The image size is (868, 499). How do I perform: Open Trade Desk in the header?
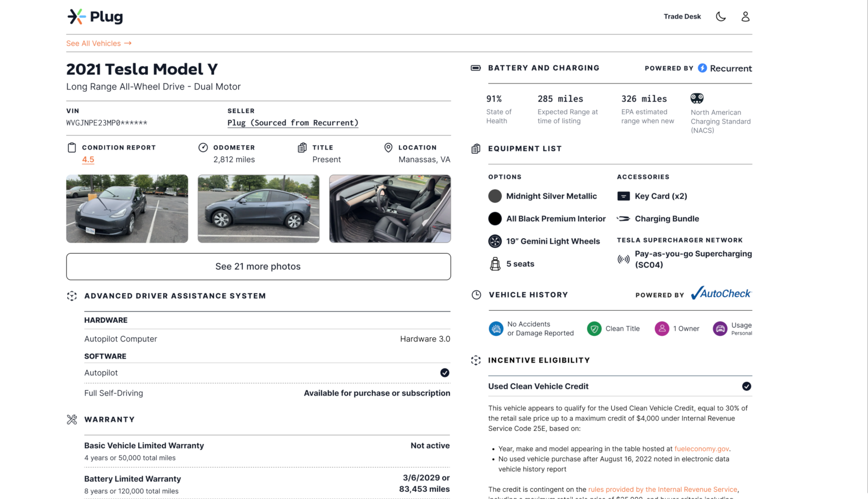[x=682, y=16]
